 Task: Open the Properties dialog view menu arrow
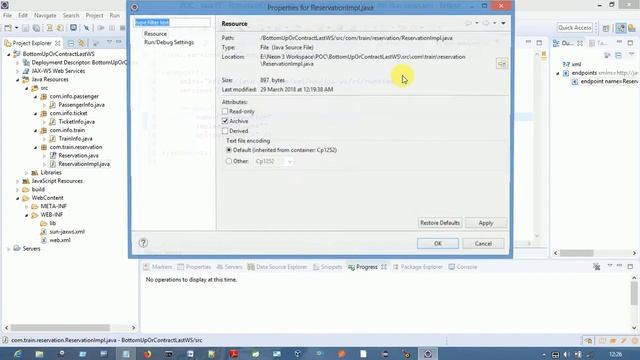[x=503, y=23]
